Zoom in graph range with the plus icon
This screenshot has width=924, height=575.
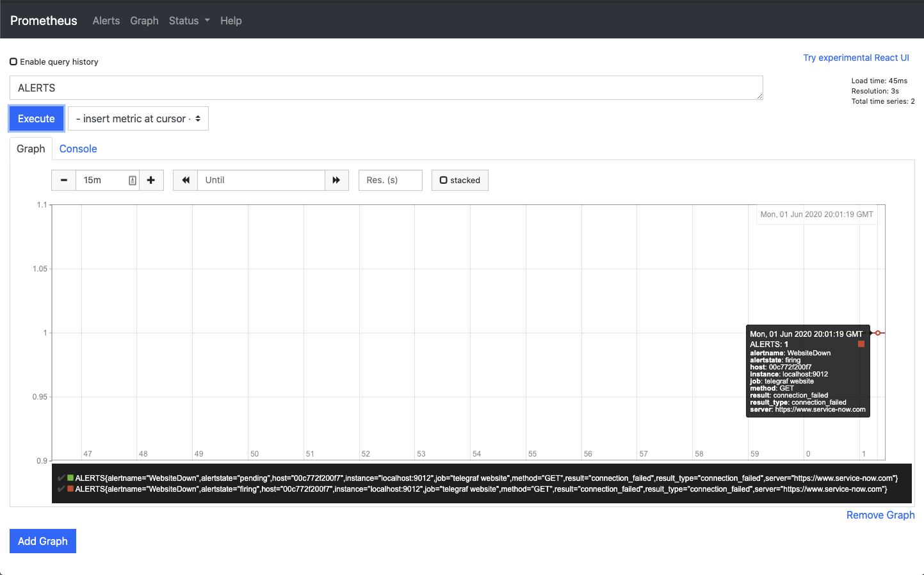tap(152, 180)
